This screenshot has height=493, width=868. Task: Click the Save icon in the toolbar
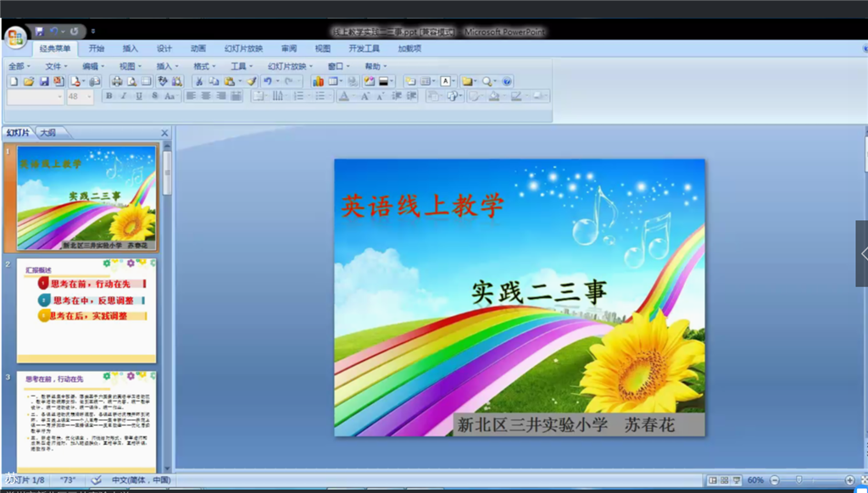click(x=44, y=81)
